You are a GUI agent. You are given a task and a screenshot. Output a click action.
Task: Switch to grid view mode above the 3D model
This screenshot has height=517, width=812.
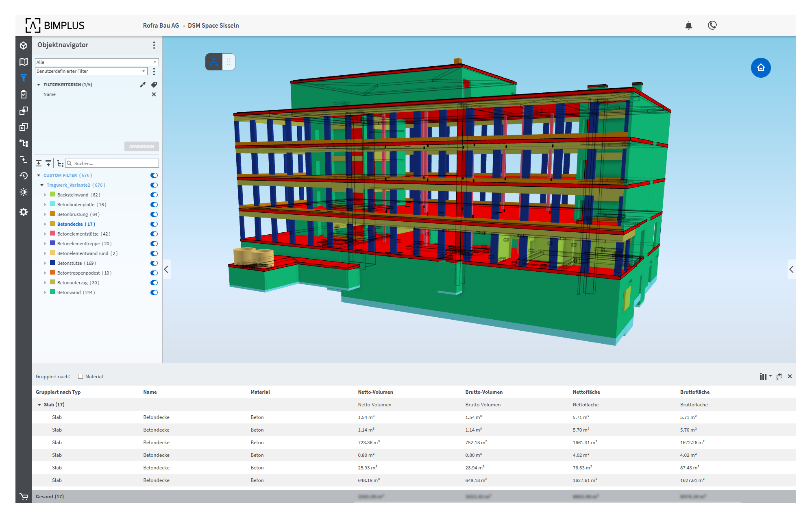pos(229,61)
